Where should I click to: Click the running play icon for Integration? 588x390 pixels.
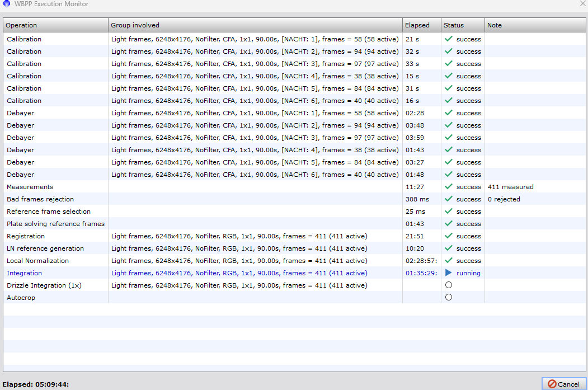click(x=449, y=272)
